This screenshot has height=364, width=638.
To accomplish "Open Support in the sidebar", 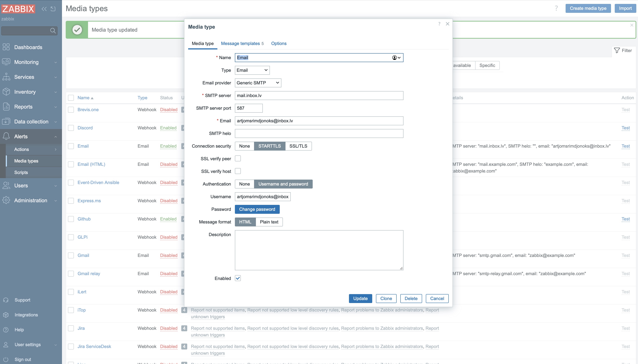I will (22, 300).
